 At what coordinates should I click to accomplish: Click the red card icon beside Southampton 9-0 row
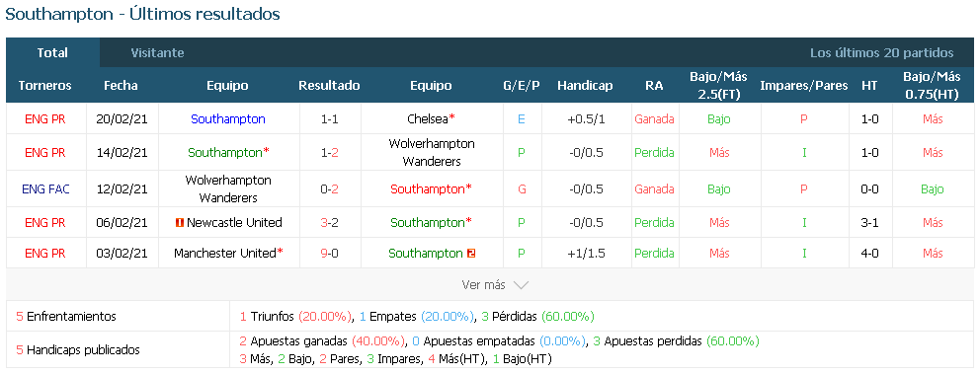click(x=471, y=254)
